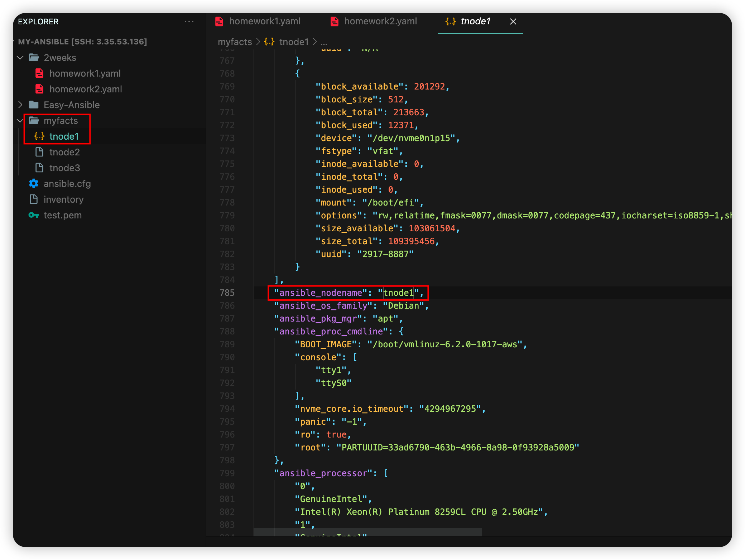Click the inventory file icon
This screenshot has width=745, height=560.
pos(34,199)
